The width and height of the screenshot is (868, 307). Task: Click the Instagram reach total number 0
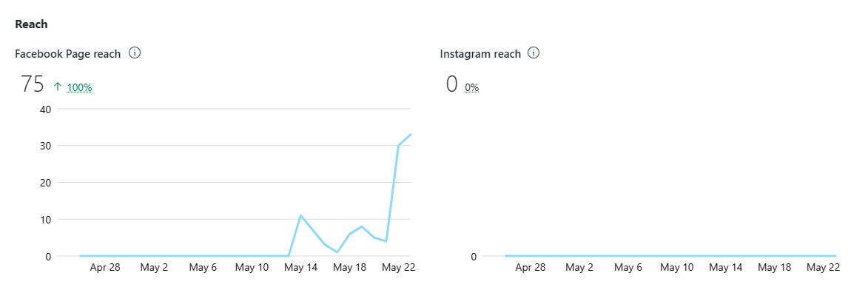tap(451, 84)
